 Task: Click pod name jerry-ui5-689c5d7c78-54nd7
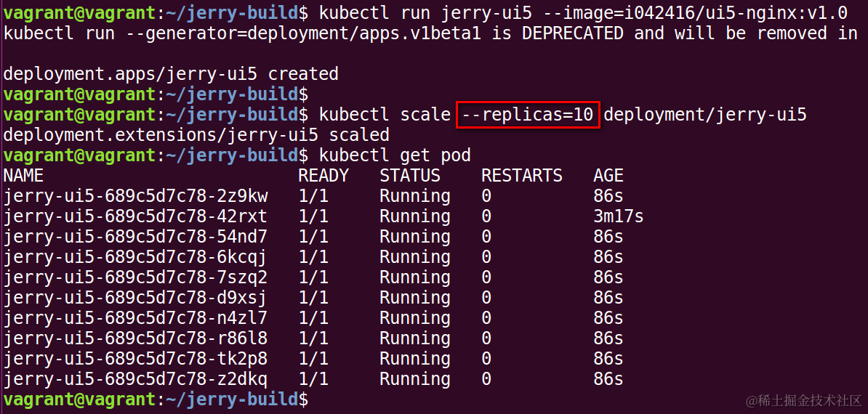136,237
